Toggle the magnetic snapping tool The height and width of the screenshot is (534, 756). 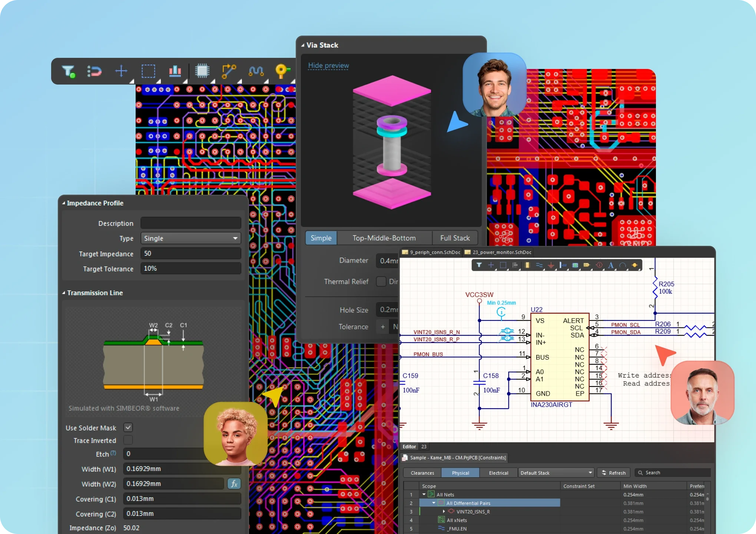point(95,71)
